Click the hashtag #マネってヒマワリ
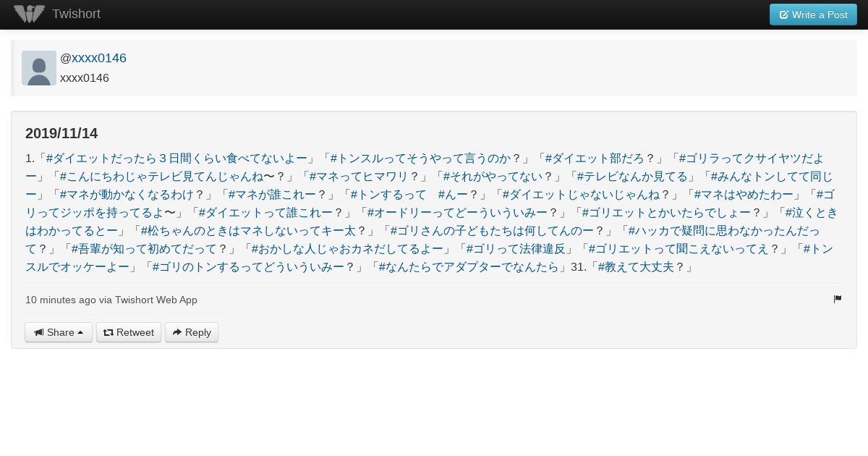The width and height of the screenshot is (868, 456). [x=359, y=176]
